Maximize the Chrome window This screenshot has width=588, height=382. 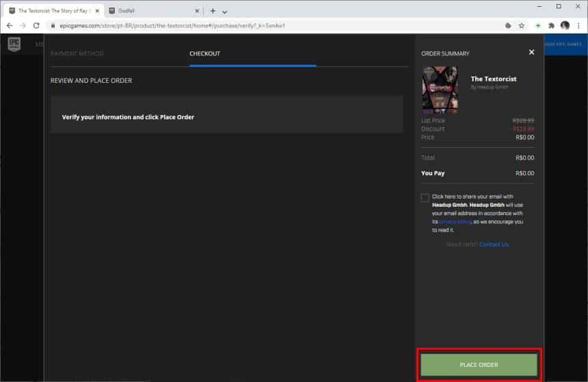(559, 6)
